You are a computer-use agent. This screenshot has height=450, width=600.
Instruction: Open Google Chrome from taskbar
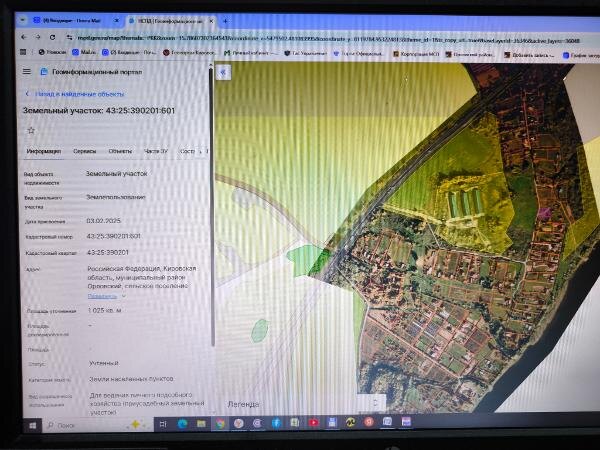point(220,423)
